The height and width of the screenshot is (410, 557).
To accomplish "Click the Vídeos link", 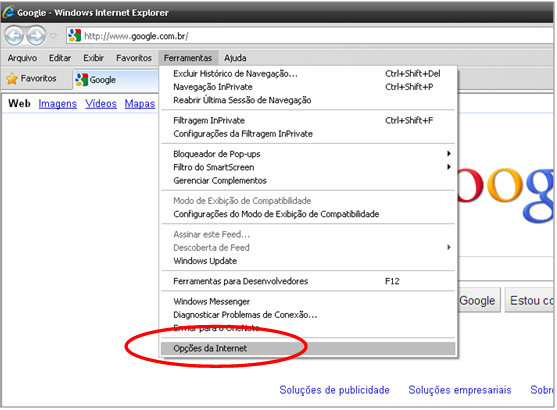I will [101, 104].
